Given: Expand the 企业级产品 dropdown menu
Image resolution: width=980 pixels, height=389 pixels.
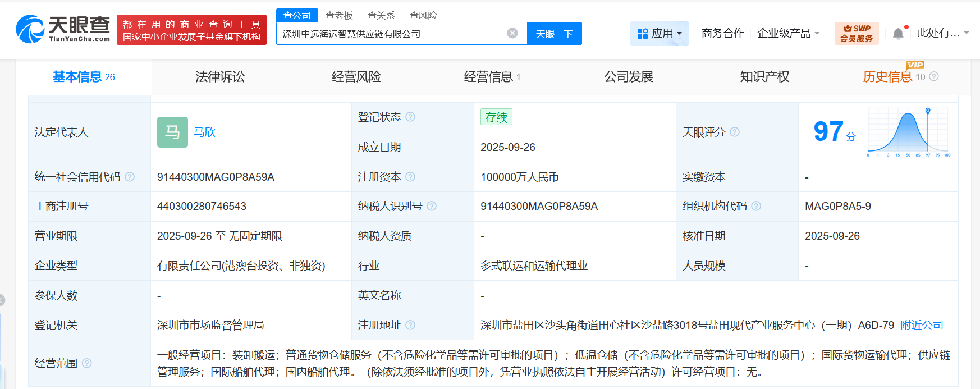Looking at the screenshot, I should 788,34.
